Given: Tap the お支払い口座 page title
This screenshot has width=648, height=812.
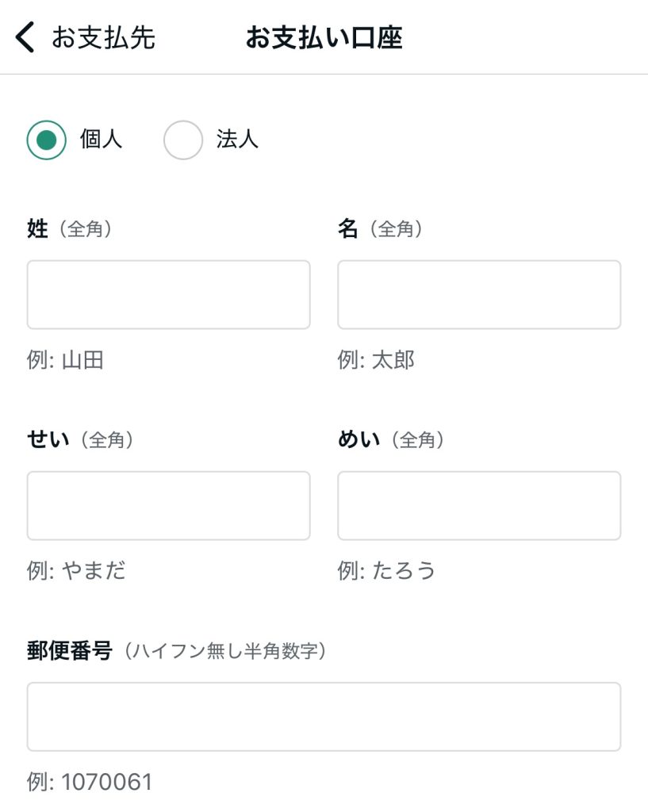Looking at the screenshot, I should tap(324, 37).
